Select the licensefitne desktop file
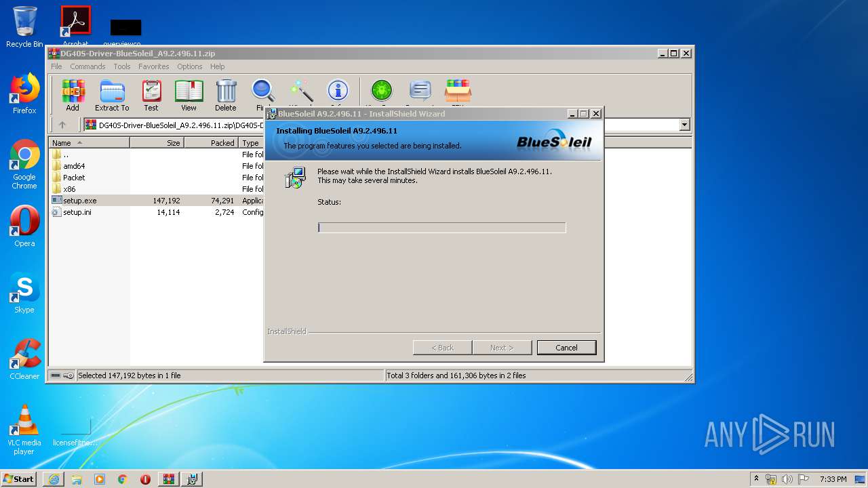This screenshot has height=488, width=868. tap(75, 430)
